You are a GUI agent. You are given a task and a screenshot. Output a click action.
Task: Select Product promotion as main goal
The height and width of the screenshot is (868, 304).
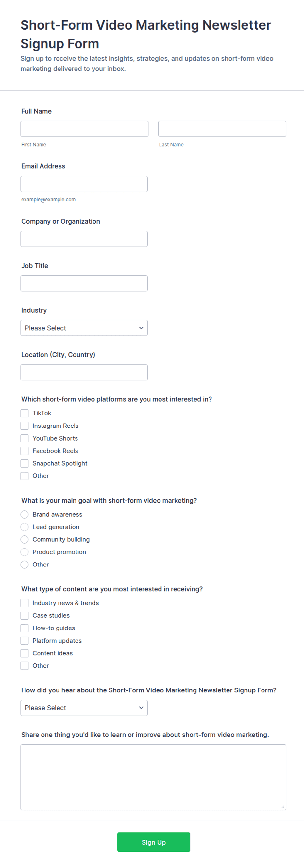coord(25,552)
